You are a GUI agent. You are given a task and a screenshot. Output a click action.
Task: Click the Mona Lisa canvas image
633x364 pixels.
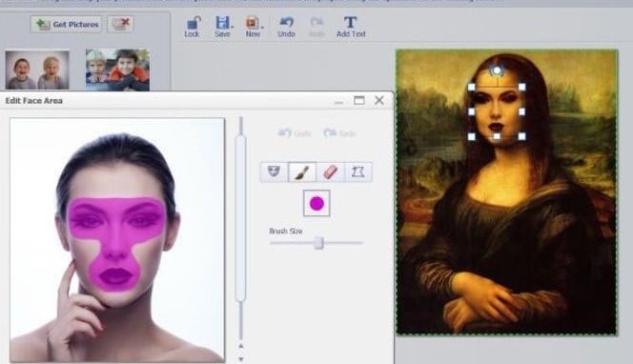click(506, 192)
